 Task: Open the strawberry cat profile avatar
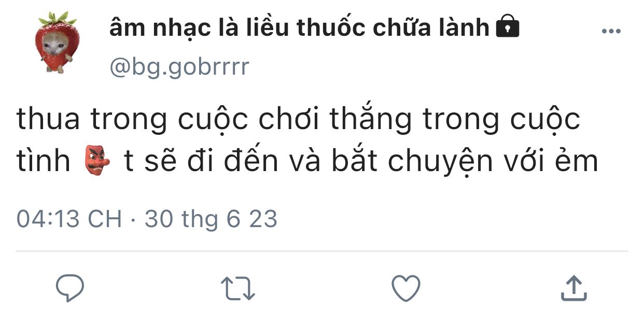coord(58,43)
